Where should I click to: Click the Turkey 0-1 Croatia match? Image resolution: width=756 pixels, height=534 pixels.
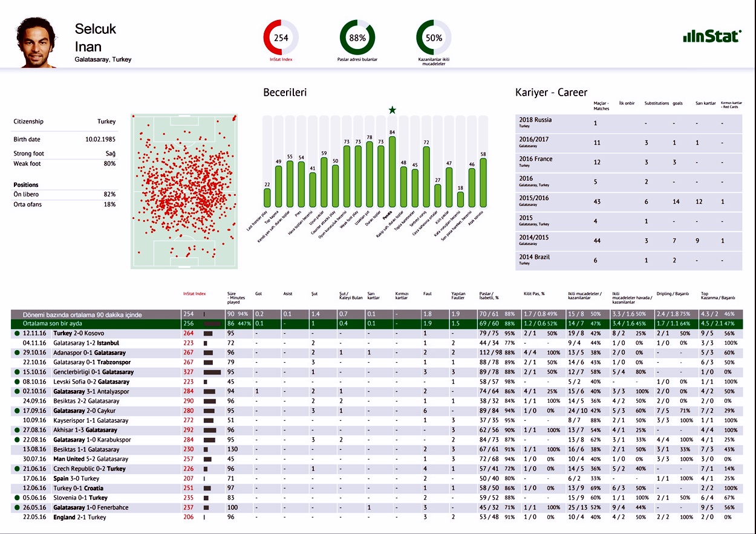(x=78, y=488)
